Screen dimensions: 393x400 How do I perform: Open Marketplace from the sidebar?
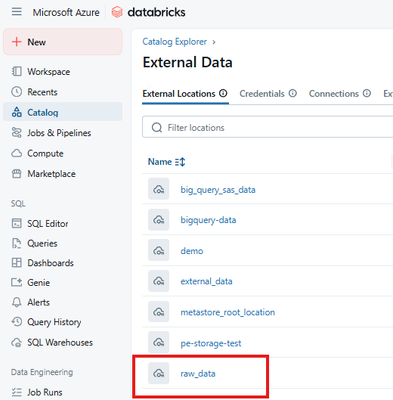coord(63,174)
